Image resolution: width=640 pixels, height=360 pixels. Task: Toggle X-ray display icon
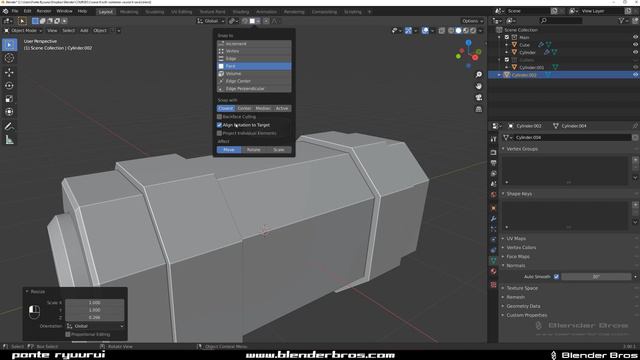point(442,31)
